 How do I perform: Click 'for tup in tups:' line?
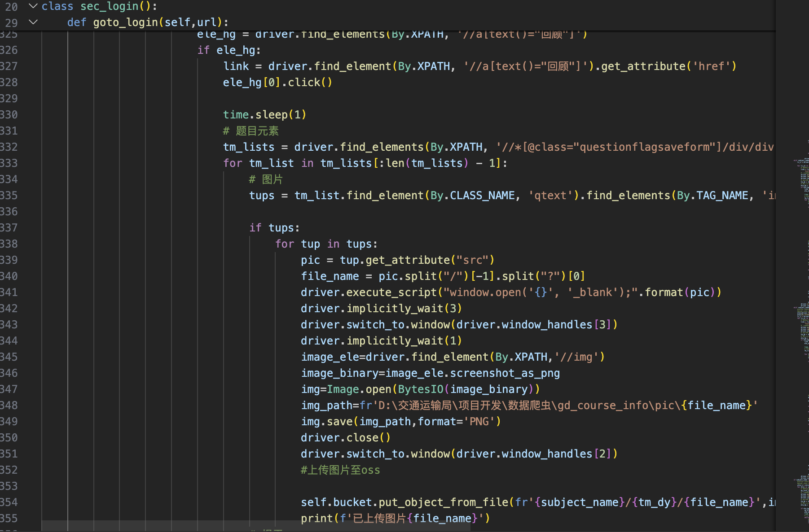pyautogui.click(x=326, y=244)
